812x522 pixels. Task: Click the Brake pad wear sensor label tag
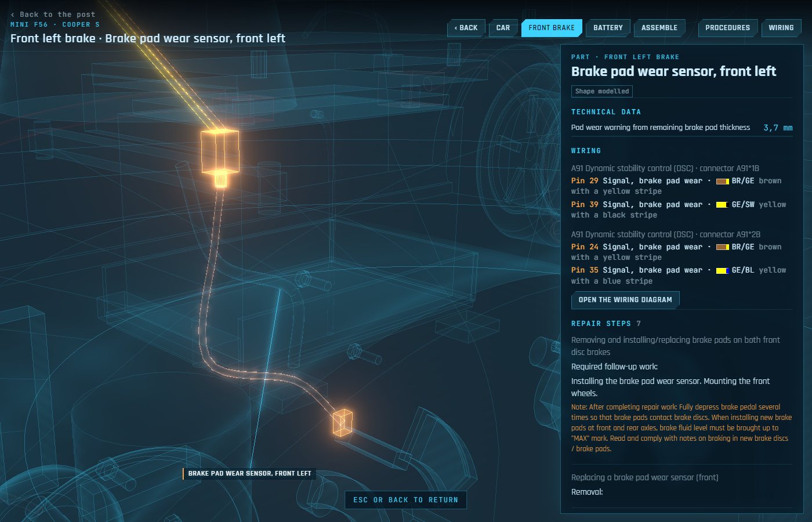coord(249,473)
